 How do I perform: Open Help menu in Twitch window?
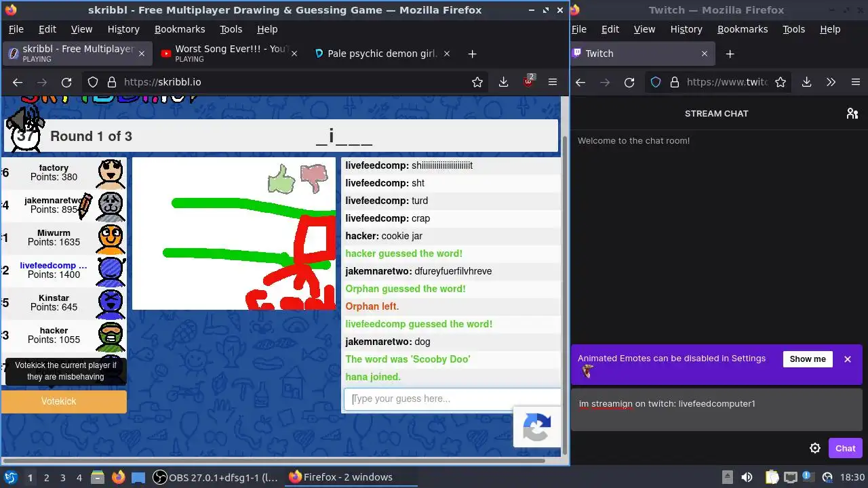pos(830,29)
